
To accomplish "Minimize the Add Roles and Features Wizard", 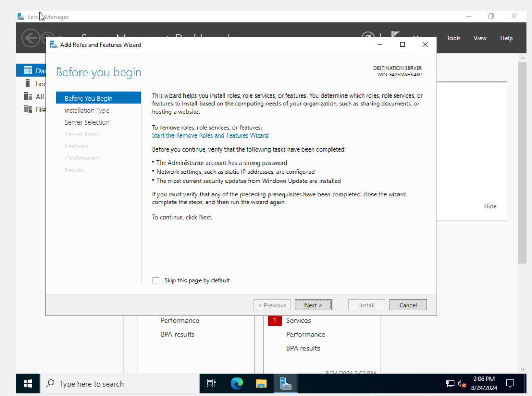I will coord(380,45).
